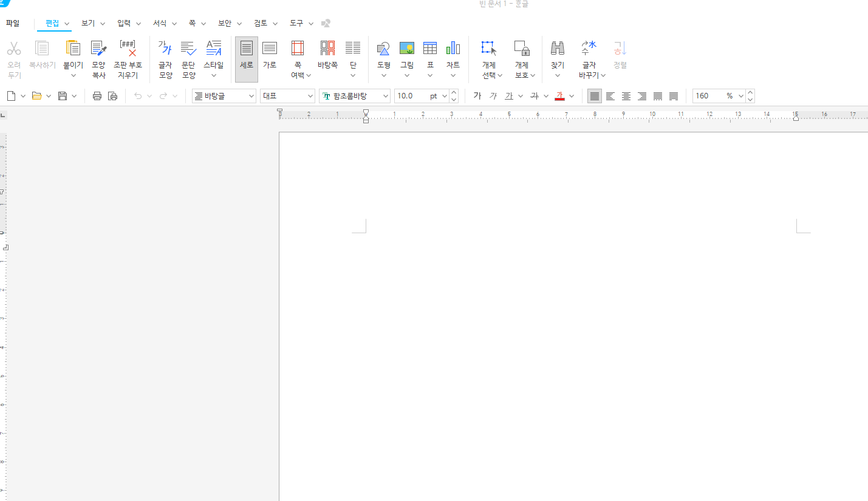Open the 서식 menu
Screen dimensions: 868x501
tap(160, 23)
